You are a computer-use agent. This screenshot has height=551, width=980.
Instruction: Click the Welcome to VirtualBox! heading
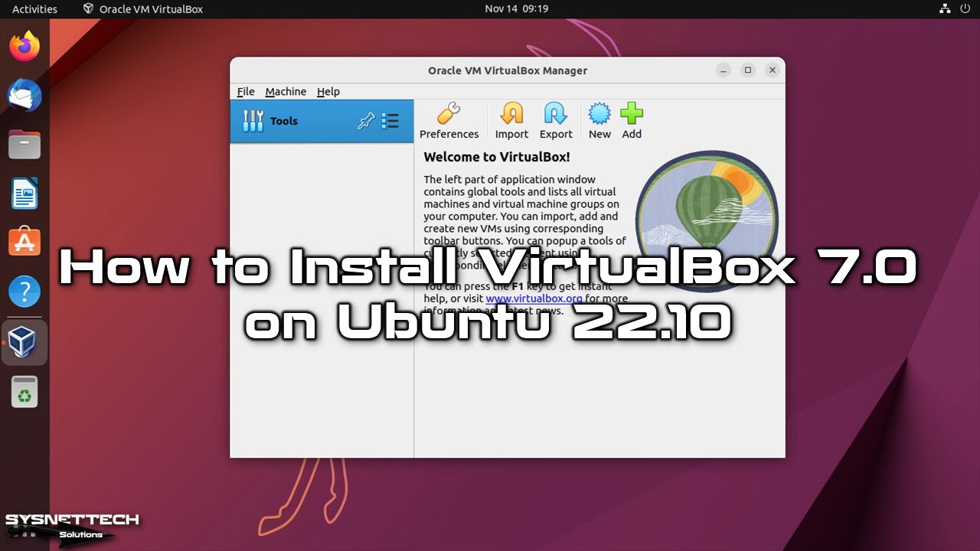coord(497,157)
